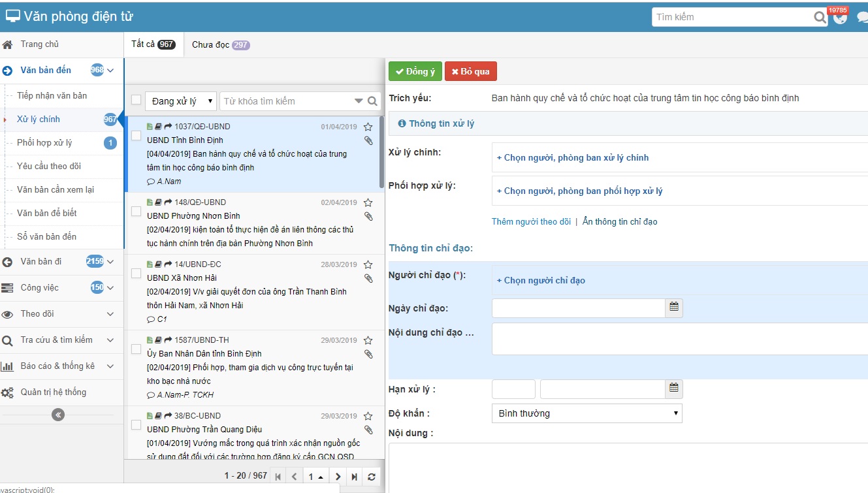This screenshot has width=868, height=493.
Task: Expand the Công việc menu chevron
Action: point(110,288)
